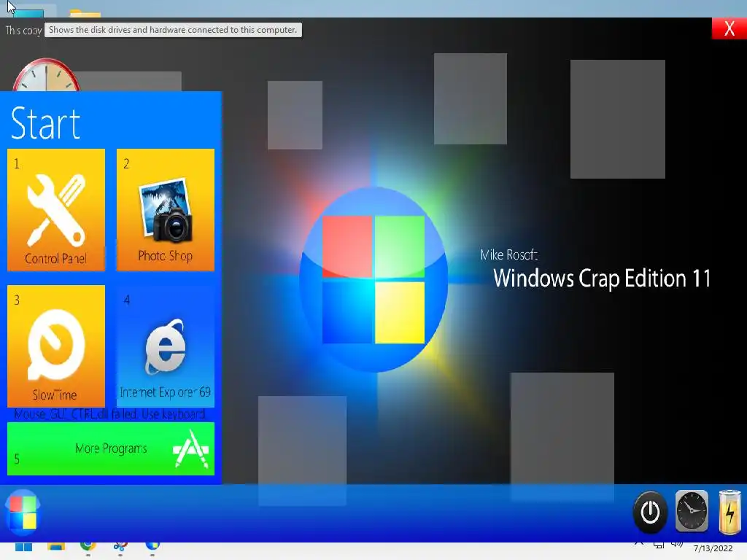Click the 7/13/2022 date in tray
This screenshot has height=560, width=747.
(x=713, y=548)
